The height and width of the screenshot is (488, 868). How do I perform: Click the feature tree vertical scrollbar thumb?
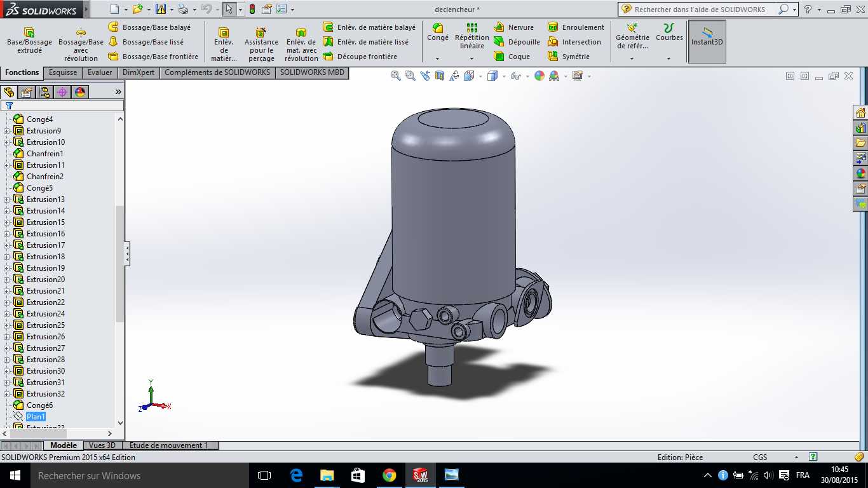point(120,264)
